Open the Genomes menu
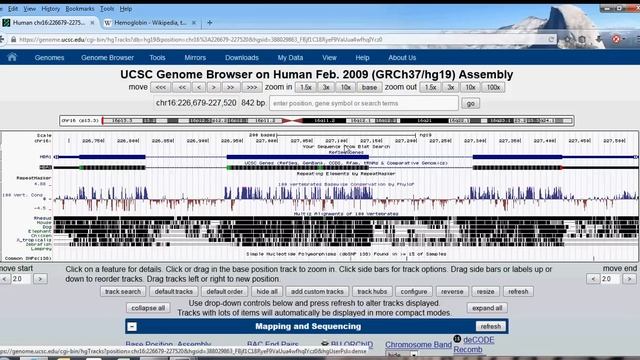Image resolution: width=640 pixels, height=360 pixels. pos(49,58)
